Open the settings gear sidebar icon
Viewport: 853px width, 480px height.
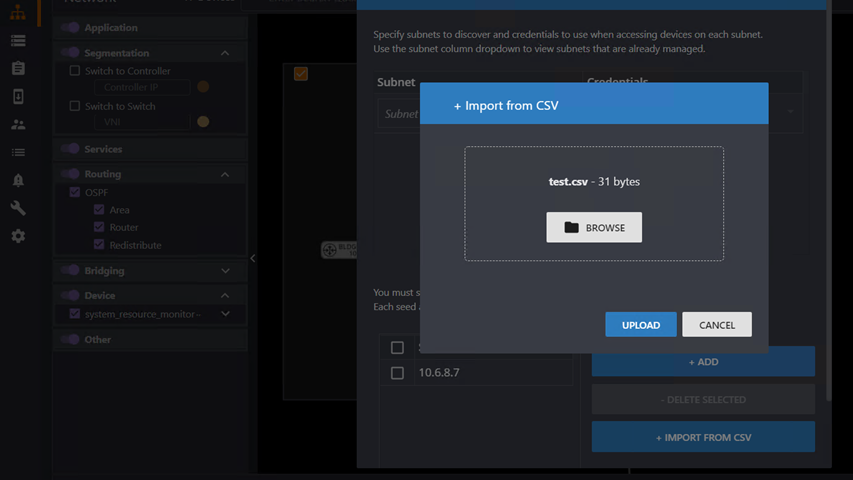tap(18, 236)
